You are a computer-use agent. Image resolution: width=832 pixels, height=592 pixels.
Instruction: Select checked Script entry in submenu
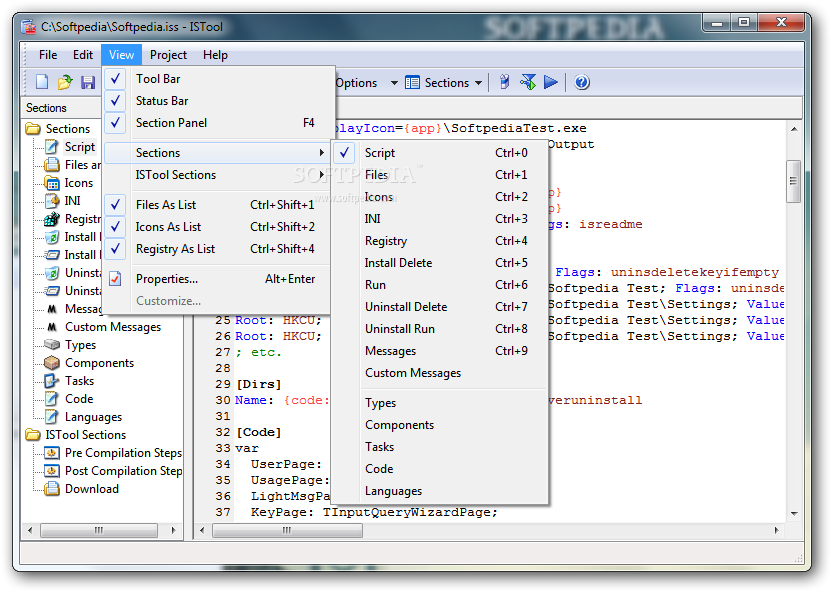(440, 153)
